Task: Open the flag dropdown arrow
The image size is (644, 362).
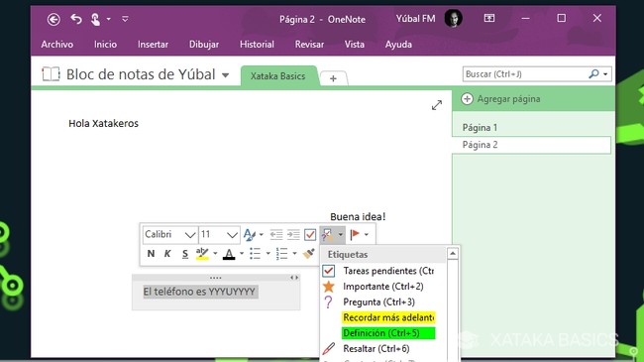Action: (367, 235)
